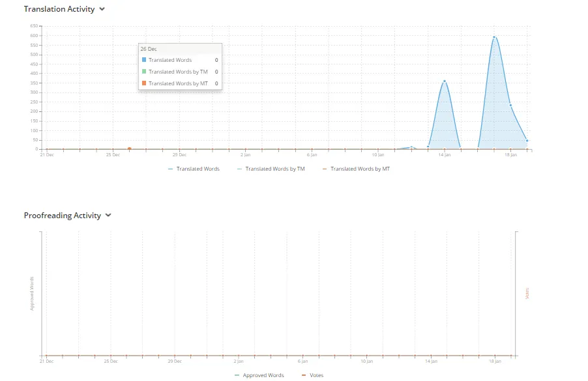The height and width of the screenshot is (381, 588).
Task: Select the last data point near 50
Action: (x=527, y=141)
